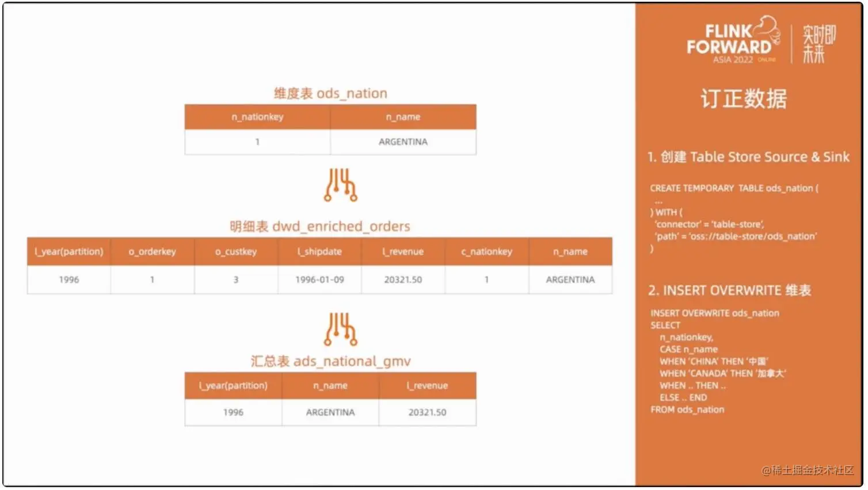Viewport: 868px width, 490px height.
Task: Click the WHEN 'CANADA' THEN '加拿大' line
Action: coord(722,374)
